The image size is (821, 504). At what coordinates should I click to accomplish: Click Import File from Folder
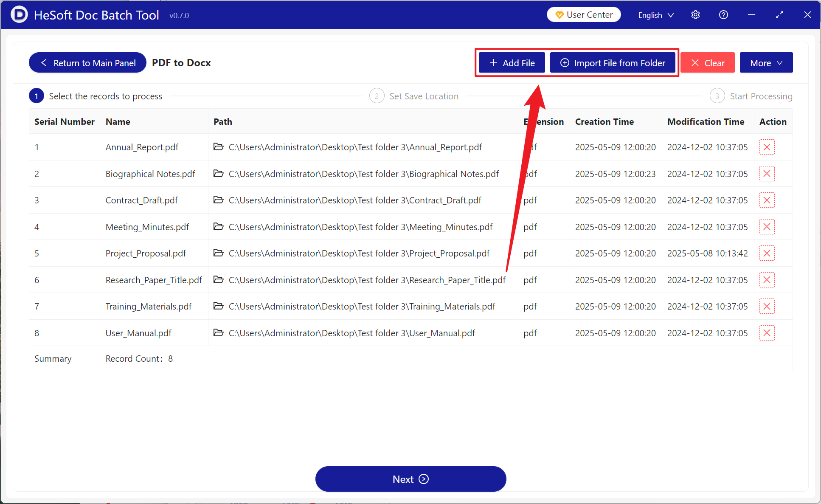pyautogui.click(x=613, y=63)
